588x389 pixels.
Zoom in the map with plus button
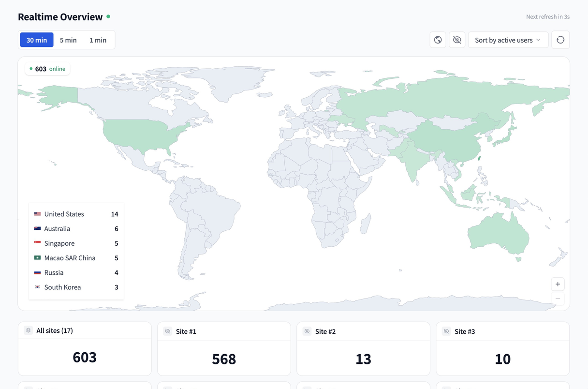point(558,284)
